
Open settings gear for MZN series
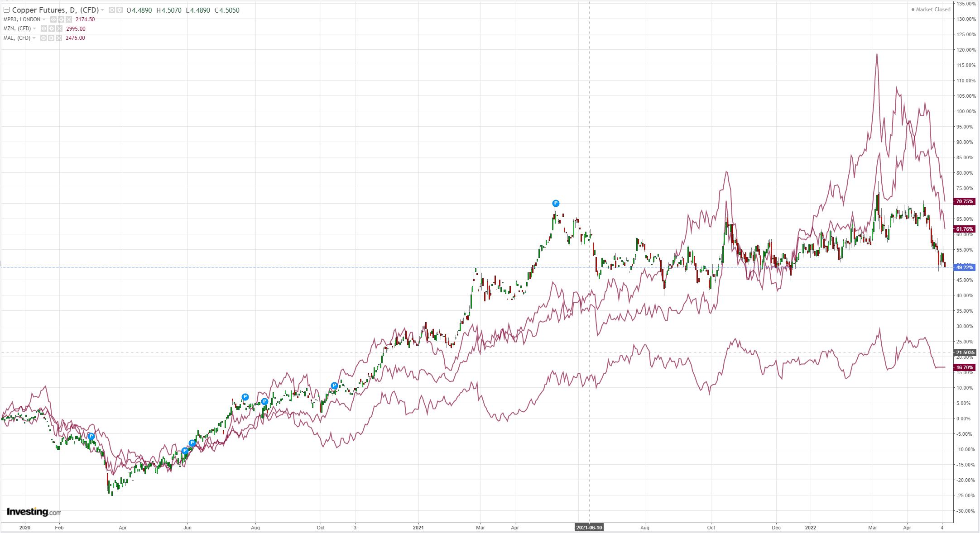(x=52, y=29)
